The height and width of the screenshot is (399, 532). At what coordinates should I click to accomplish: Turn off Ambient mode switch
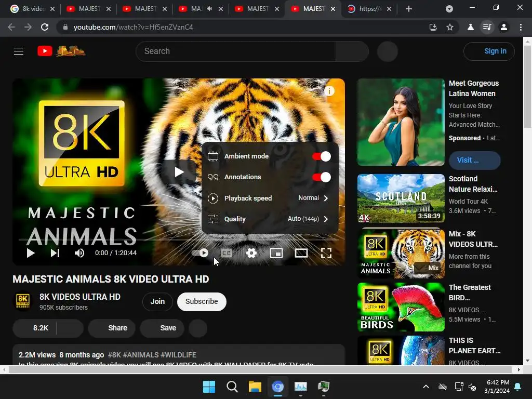pos(321,156)
